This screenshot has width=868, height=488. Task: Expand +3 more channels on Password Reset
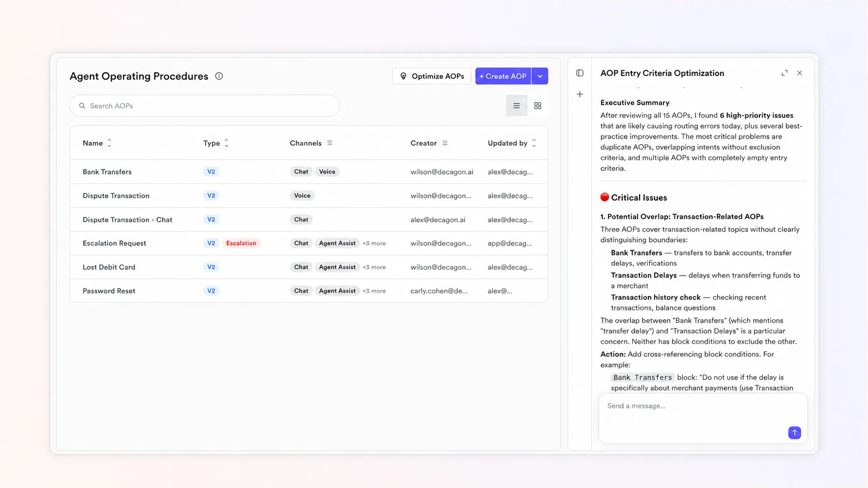coord(374,291)
